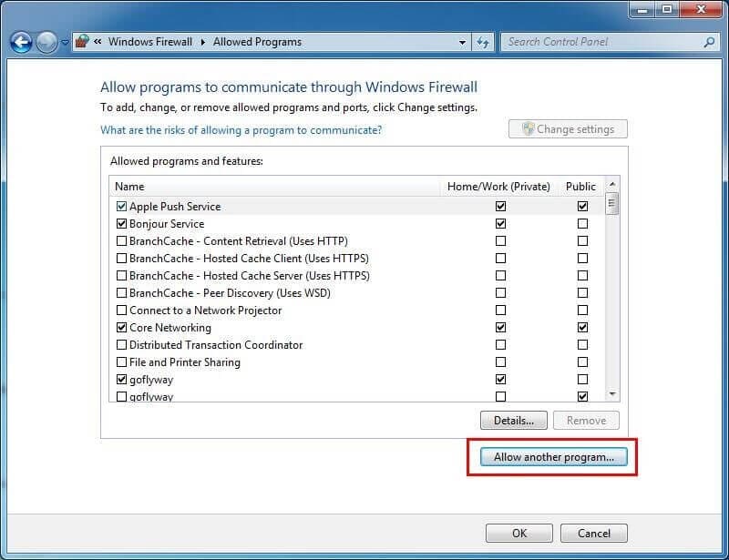Click the list scrollbar down arrow
The image size is (729, 560).
612,394
